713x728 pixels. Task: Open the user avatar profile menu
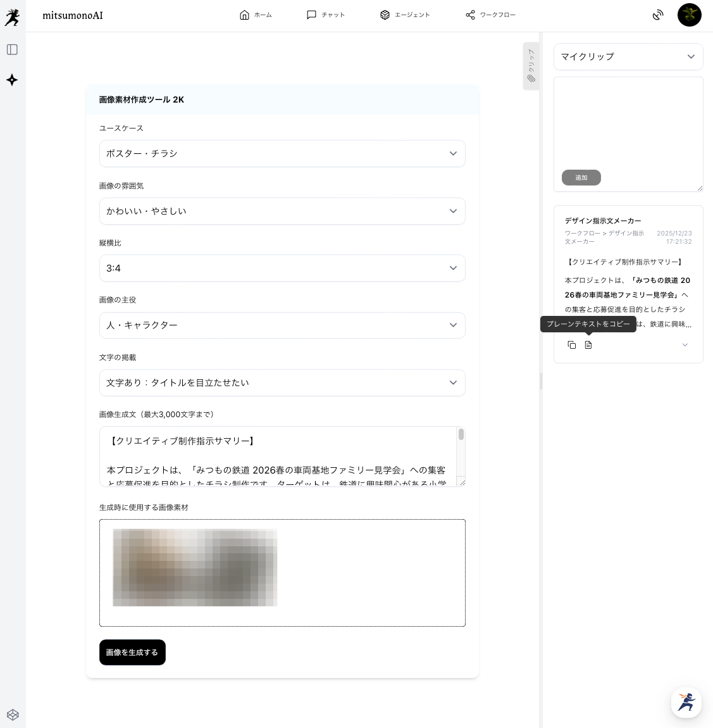click(689, 15)
